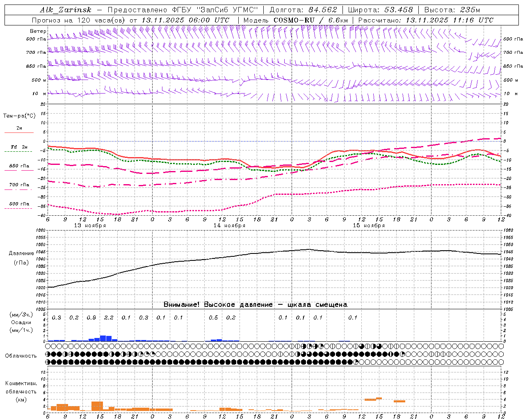This screenshot has height=420, width=525.
Task: Click the date label 15 ноября
Action: tap(369, 226)
